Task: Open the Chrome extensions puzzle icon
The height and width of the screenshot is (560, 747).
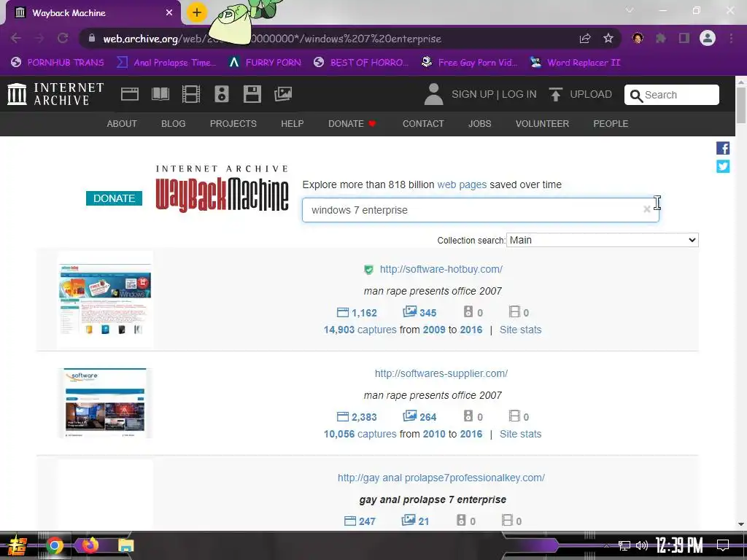Action: [661, 38]
